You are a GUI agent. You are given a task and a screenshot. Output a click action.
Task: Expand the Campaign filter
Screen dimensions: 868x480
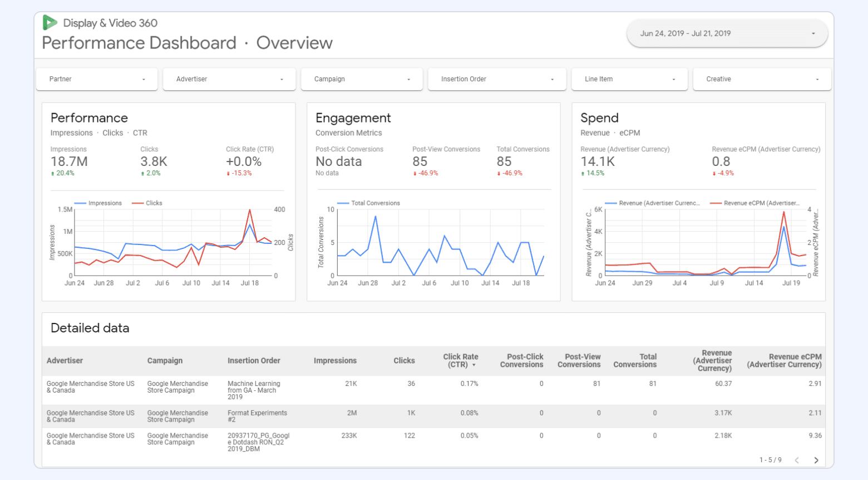pyautogui.click(x=361, y=79)
